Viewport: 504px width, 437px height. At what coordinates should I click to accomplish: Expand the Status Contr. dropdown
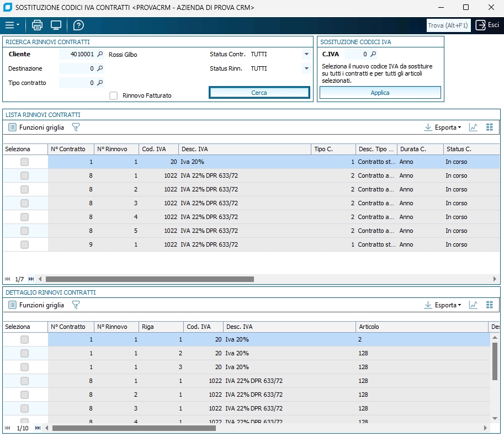coord(306,55)
